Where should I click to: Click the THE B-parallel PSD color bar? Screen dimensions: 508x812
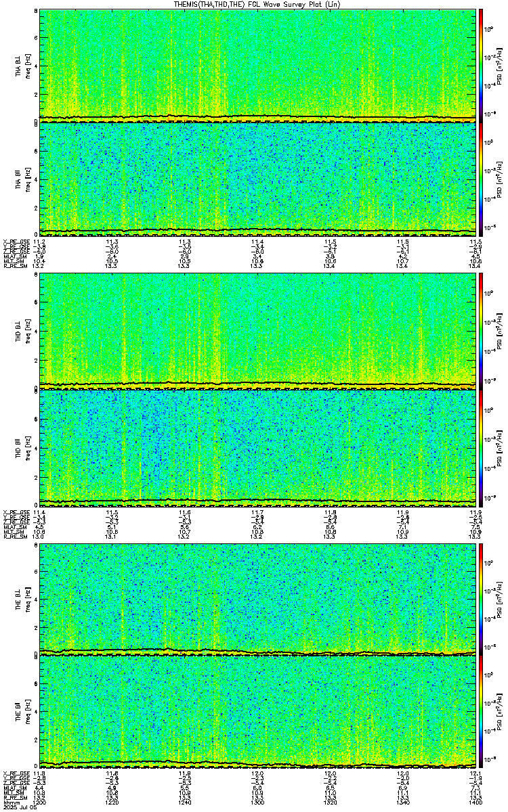pyautogui.click(x=481, y=712)
